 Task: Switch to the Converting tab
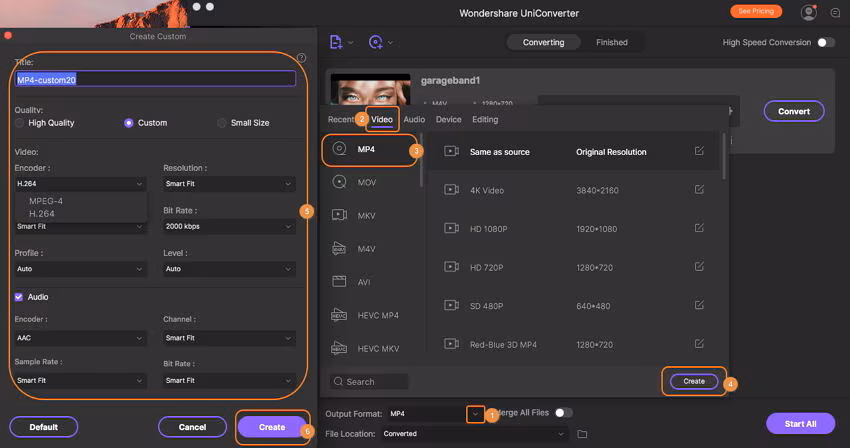543,42
